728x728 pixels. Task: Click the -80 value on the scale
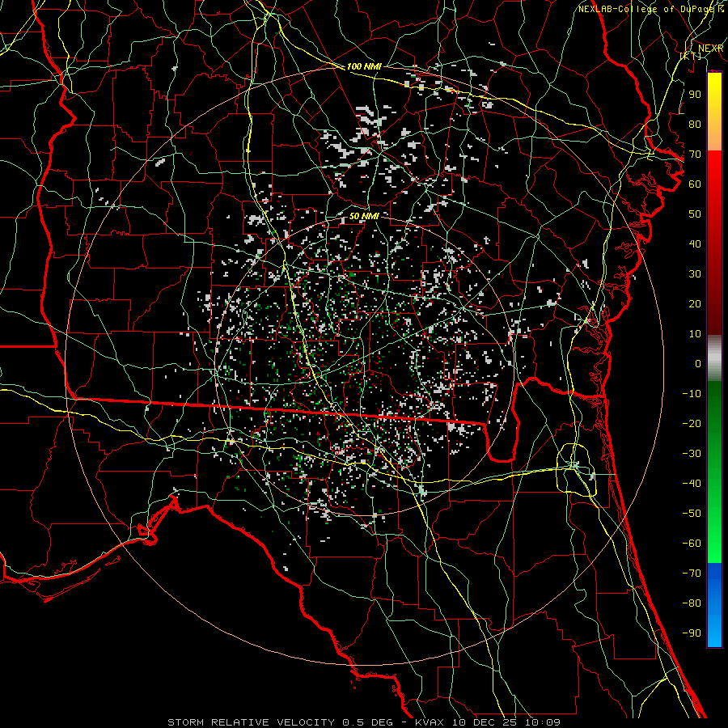pyautogui.click(x=692, y=603)
